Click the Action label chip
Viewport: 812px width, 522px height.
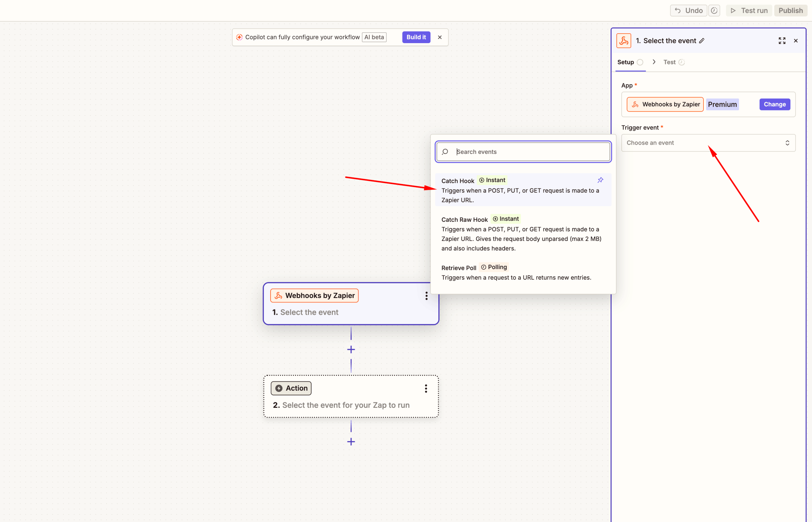tap(291, 388)
